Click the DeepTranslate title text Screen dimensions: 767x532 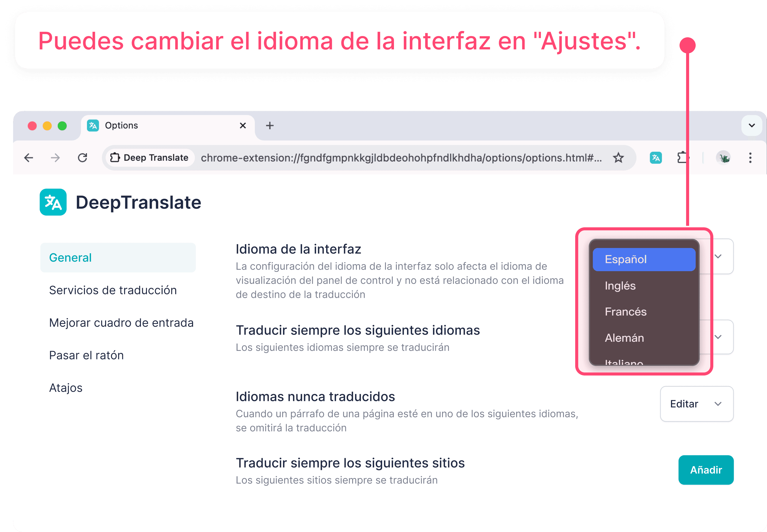coord(138,202)
